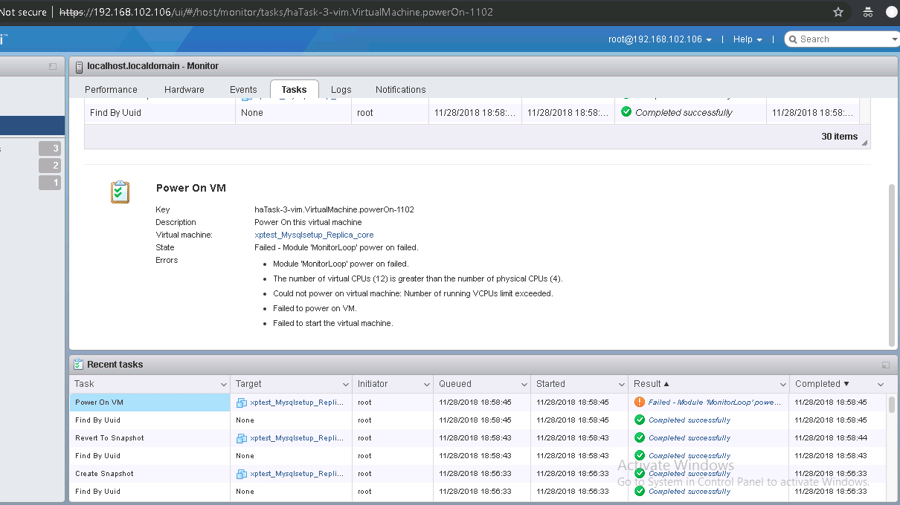Click the Recent tasks panel icon
The width and height of the screenshot is (900, 505).
click(x=78, y=365)
